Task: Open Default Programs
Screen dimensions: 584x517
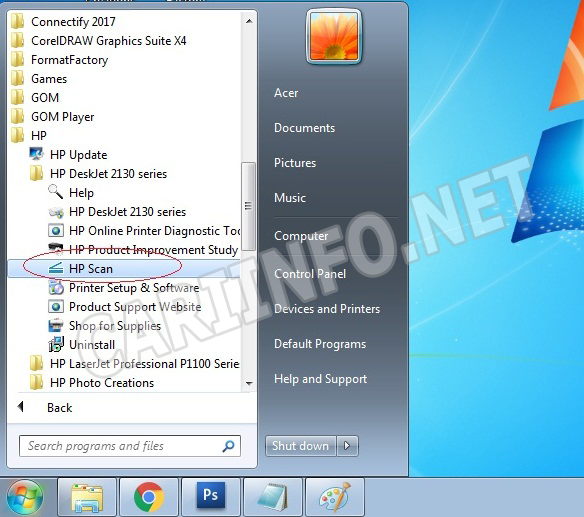Action: tap(320, 344)
